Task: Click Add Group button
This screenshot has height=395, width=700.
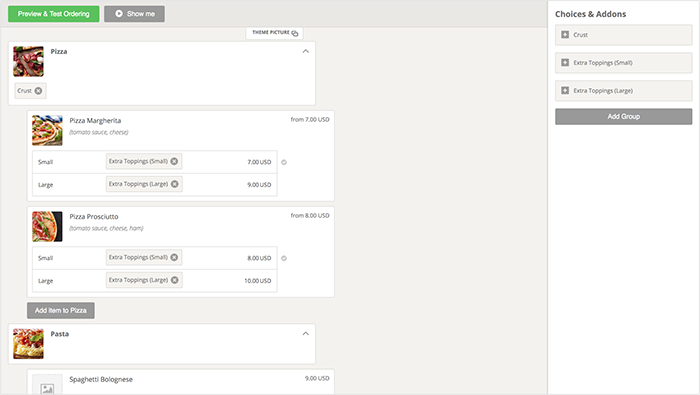Action: tap(624, 116)
